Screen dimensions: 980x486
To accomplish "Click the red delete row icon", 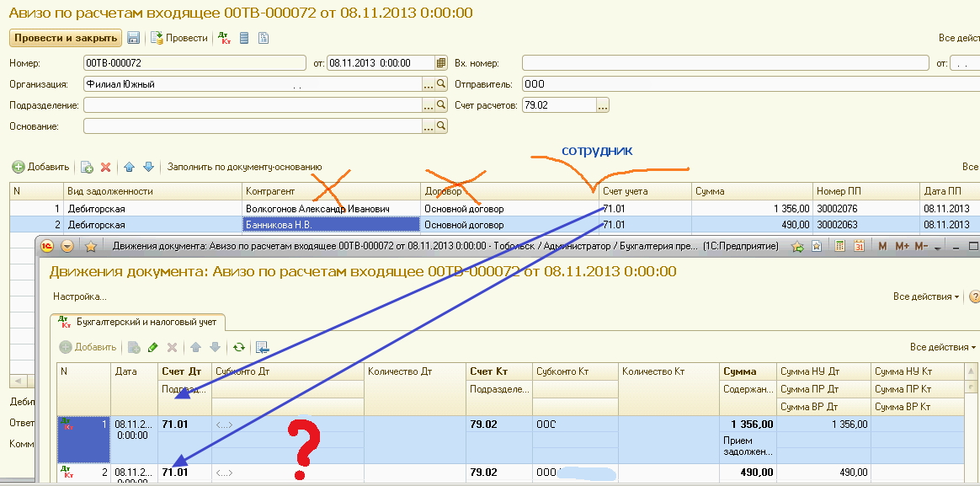I will point(106,168).
